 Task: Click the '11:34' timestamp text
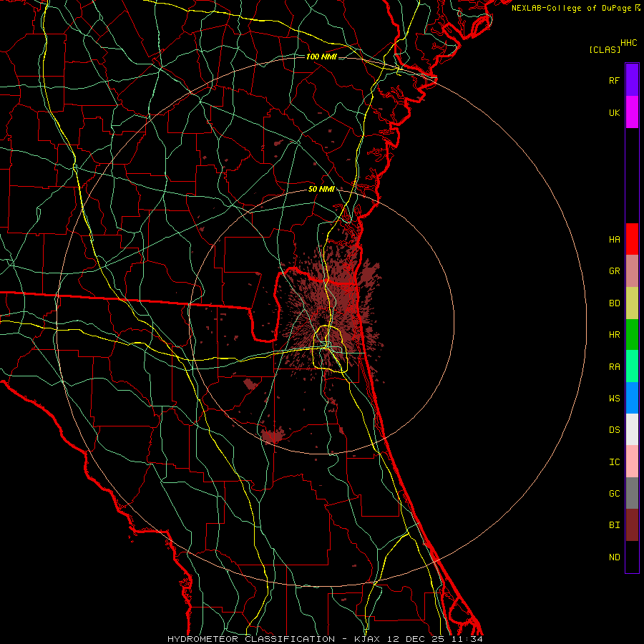[467, 639]
